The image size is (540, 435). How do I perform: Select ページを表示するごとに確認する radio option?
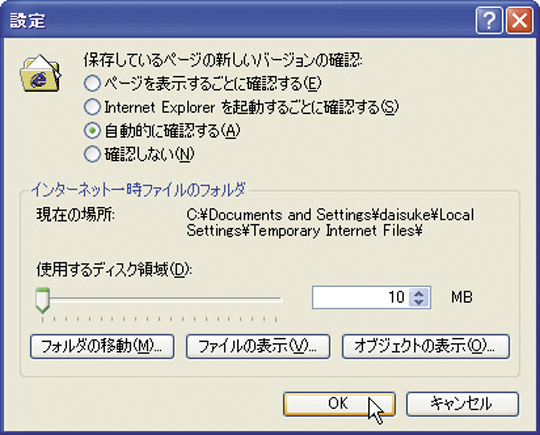click(92, 84)
